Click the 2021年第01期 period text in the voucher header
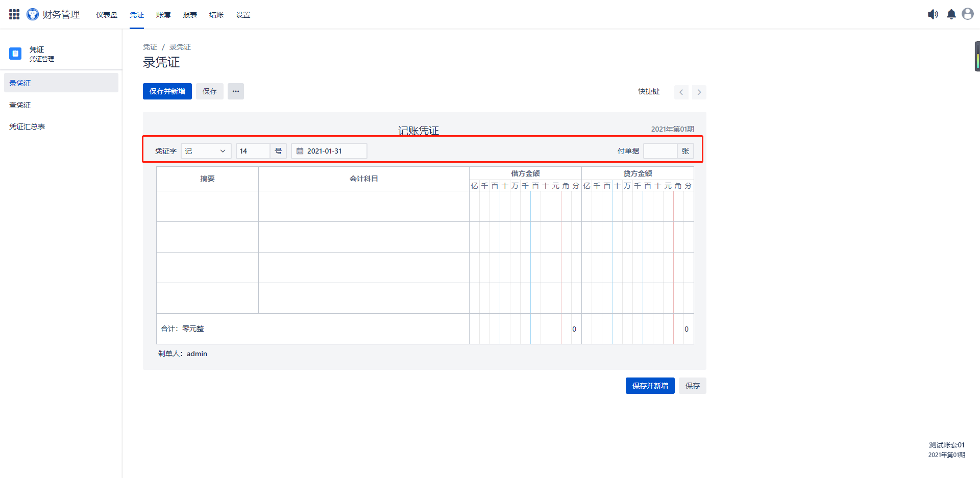This screenshot has height=478, width=980. [672, 129]
